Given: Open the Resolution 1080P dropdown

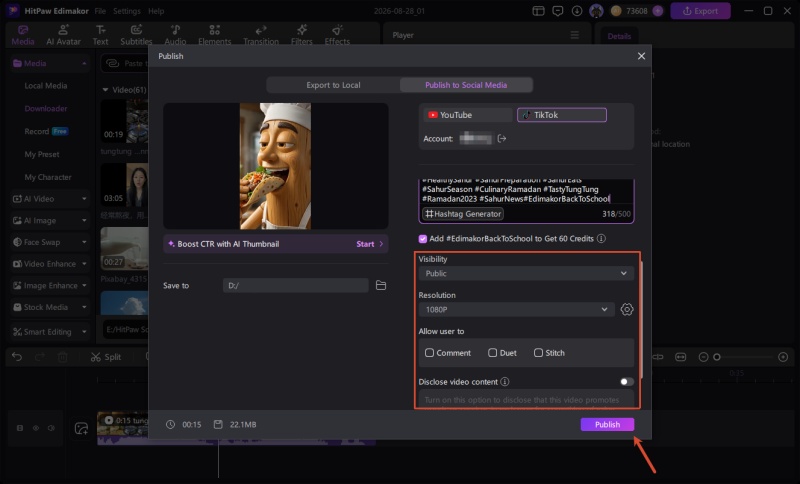Looking at the screenshot, I should pyautogui.click(x=516, y=309).
